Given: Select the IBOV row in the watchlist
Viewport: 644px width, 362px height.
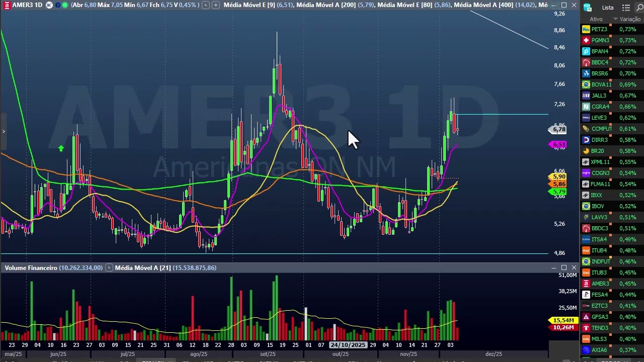Looking at the screenshot, I should point(612,206).
